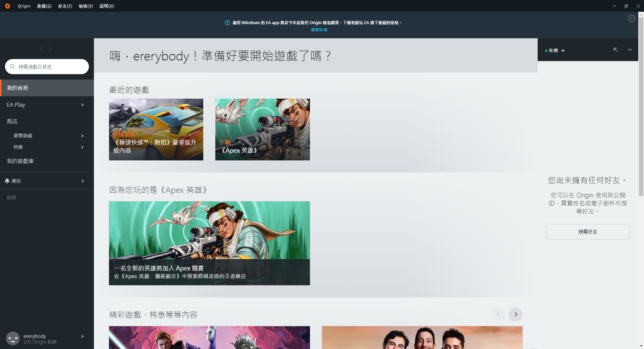
Task: Open 說明 in sidebar
Action: (x=11, y=198)
